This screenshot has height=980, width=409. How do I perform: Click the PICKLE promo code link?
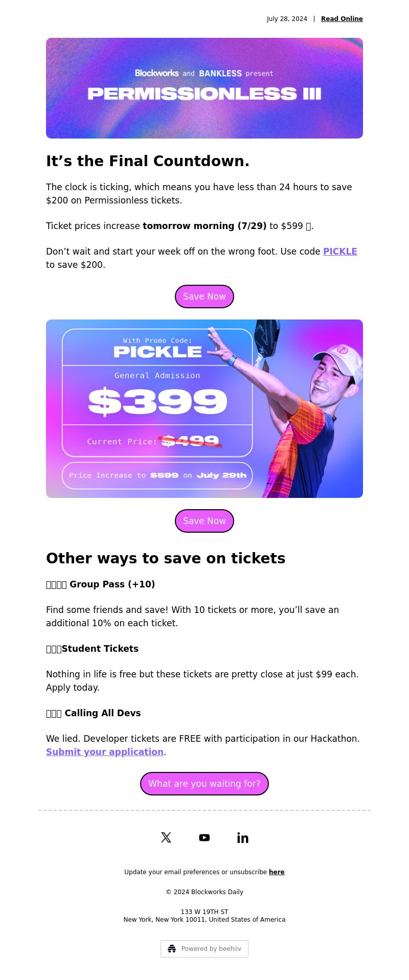click(x=340, y=252)
